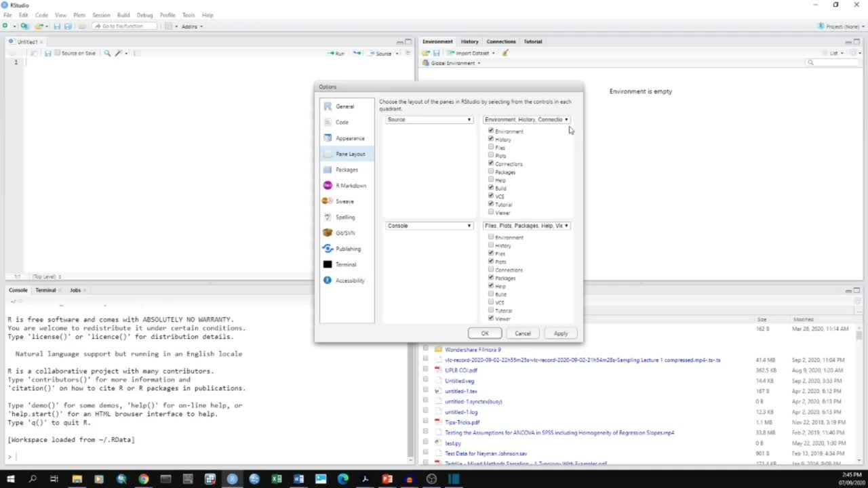Uncheck Environment in the upper-right quadrant list
The height and width of the screenshot is (488, 868).
pos(491,131)
